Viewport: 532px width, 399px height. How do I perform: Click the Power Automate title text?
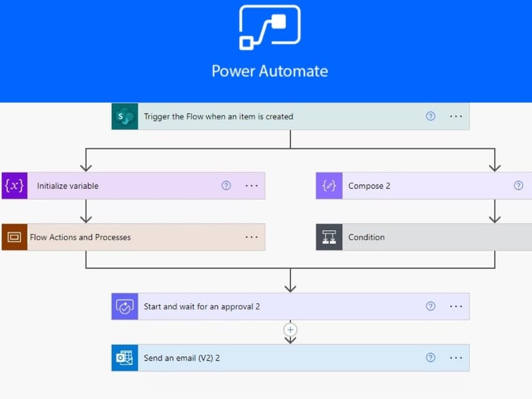270,71
